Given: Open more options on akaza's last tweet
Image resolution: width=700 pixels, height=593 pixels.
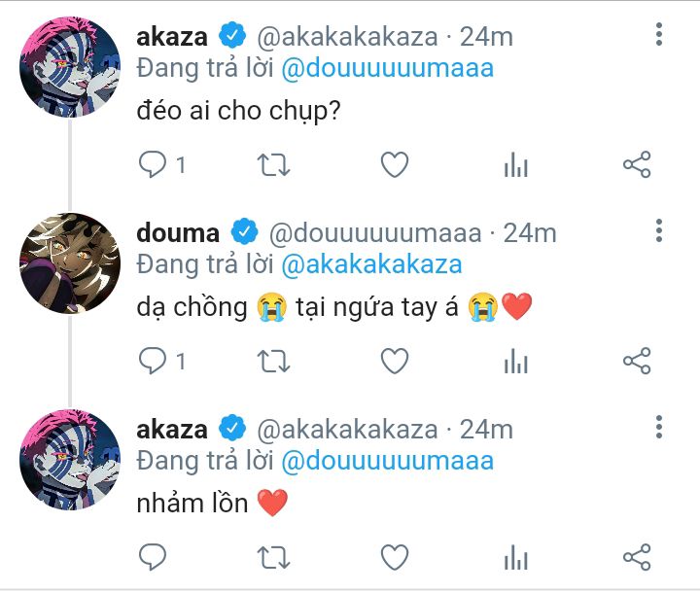Looking at the screenshot, I should click(x=659, y=427).
